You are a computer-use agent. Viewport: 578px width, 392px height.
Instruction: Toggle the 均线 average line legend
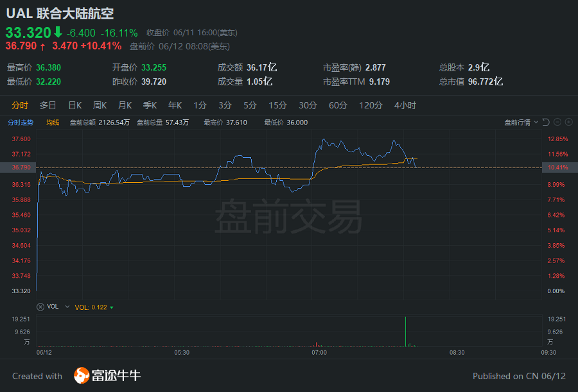pos(53,123)
